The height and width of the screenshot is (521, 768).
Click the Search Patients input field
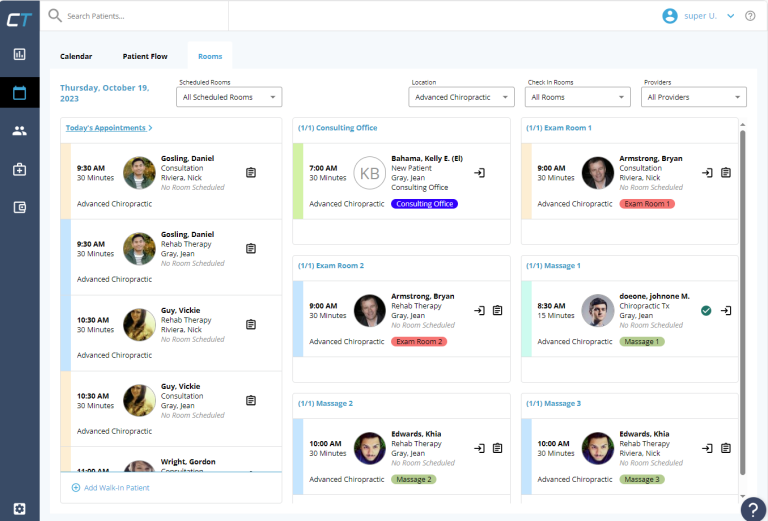pos(140,16)
